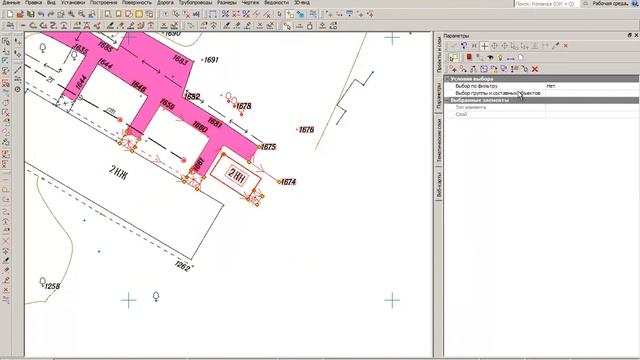This screenshot has height=360, width=640.
Task: Click the magenta rectangle selection icon in panel
Action: (484, 69)
